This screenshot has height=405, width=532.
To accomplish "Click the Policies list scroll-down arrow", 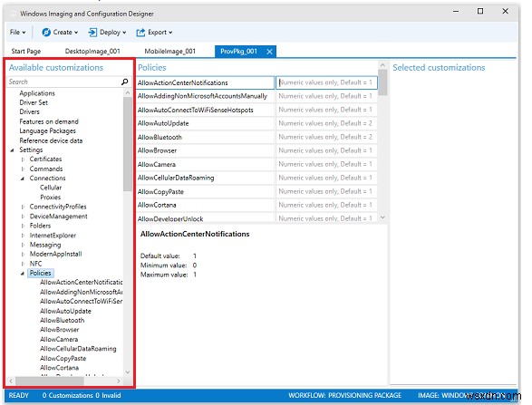I will (382, 217).
